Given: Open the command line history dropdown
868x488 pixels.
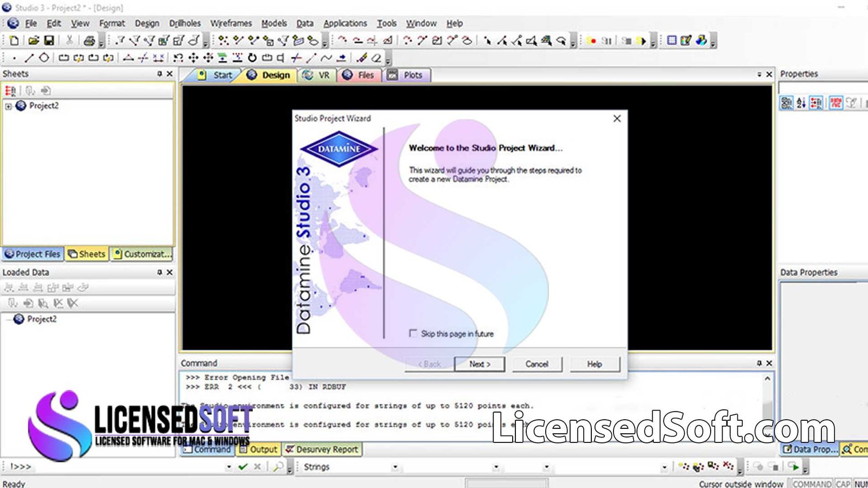Looking at the screenshot, I should pyautogui.click(x=229, y=467).
